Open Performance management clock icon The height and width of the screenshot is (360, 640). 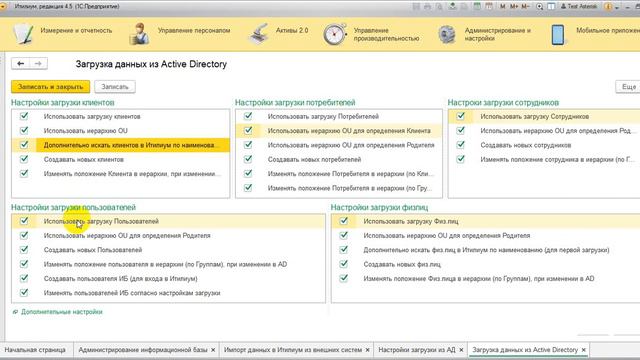pos(335,34)
